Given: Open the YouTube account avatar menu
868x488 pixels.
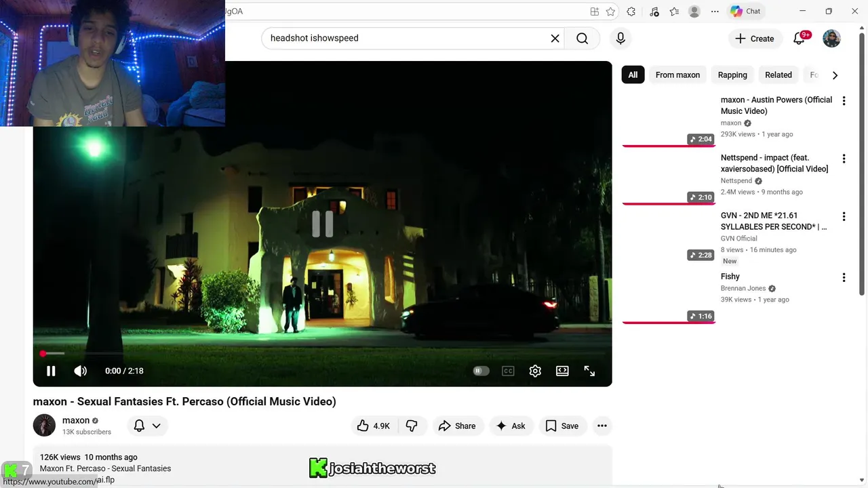Looking at the screenshot, I should pos(831,39).
